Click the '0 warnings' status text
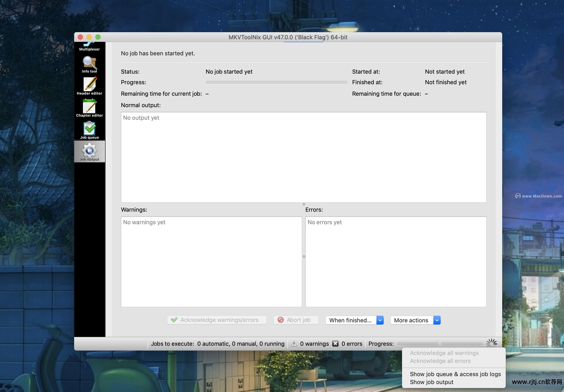Screen dimensions: 564x392 [x=314, y=344]
